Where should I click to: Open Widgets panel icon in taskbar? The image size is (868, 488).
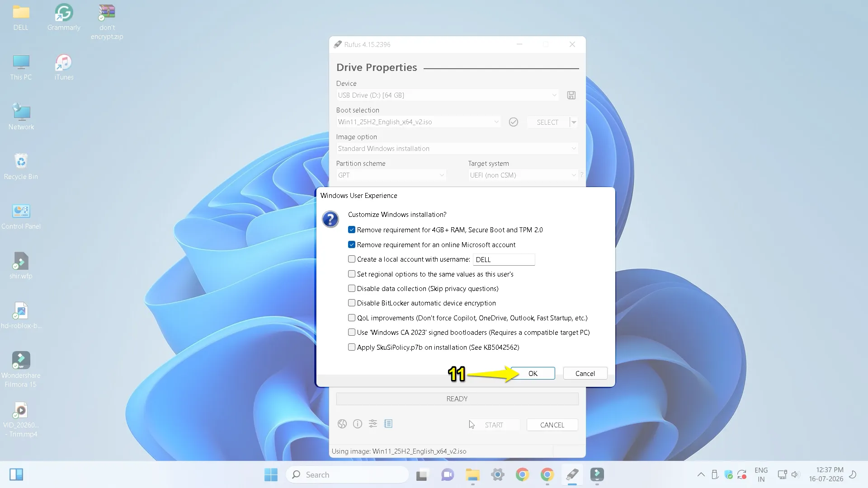pos(16,474)
